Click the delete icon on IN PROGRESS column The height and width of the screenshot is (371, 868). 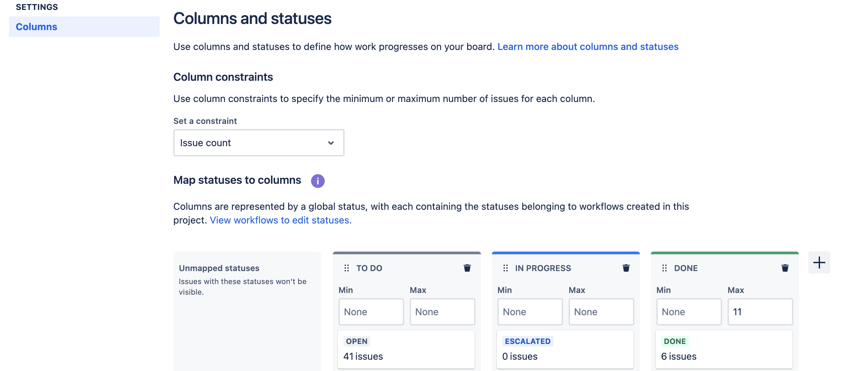click(625, 268)
